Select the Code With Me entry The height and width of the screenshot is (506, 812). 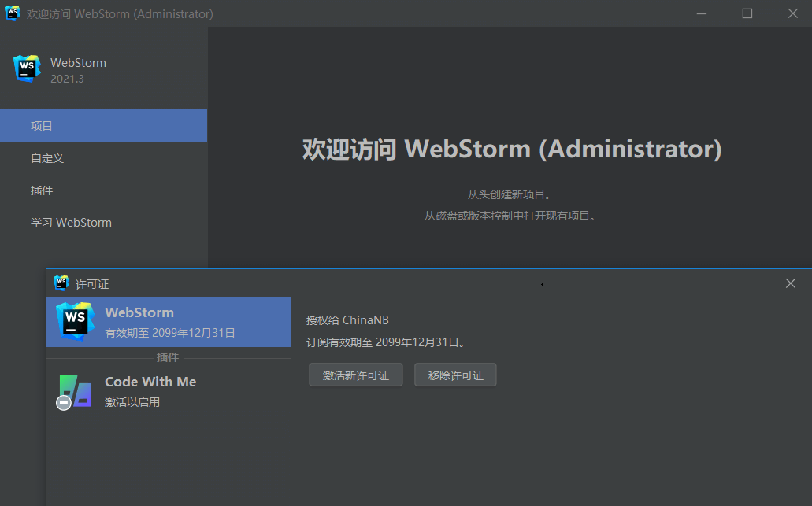tap(169, 392)
